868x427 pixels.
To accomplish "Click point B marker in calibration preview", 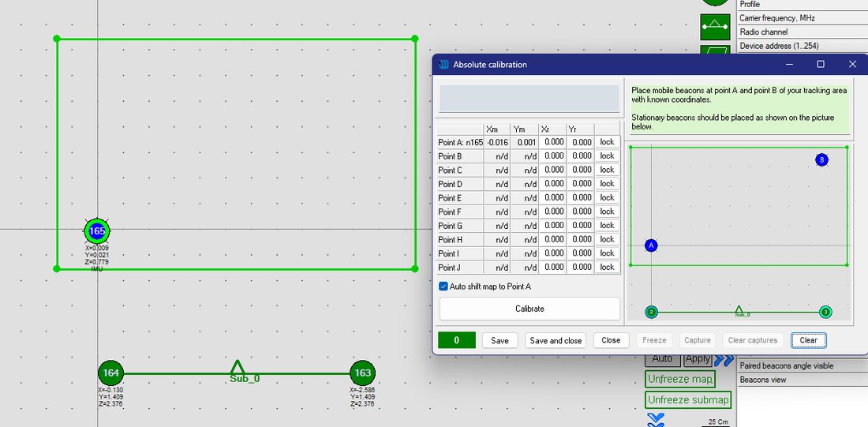I will (821, 160).
